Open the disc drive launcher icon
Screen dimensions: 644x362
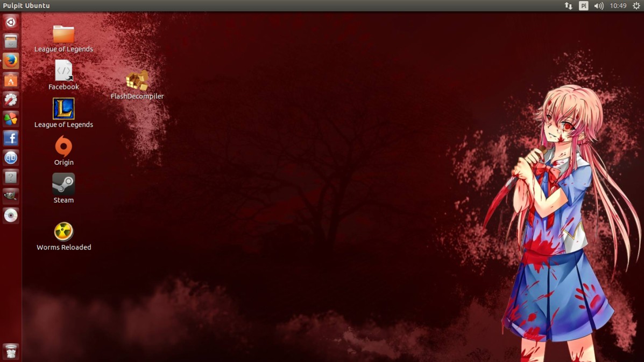[x=11, y=215]
